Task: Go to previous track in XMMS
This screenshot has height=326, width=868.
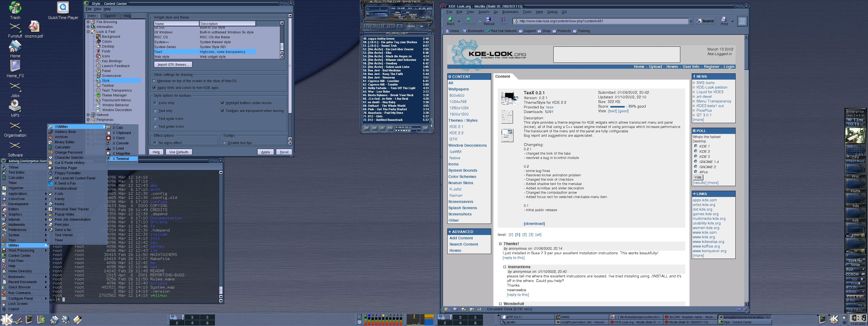Action: (367, 26)
